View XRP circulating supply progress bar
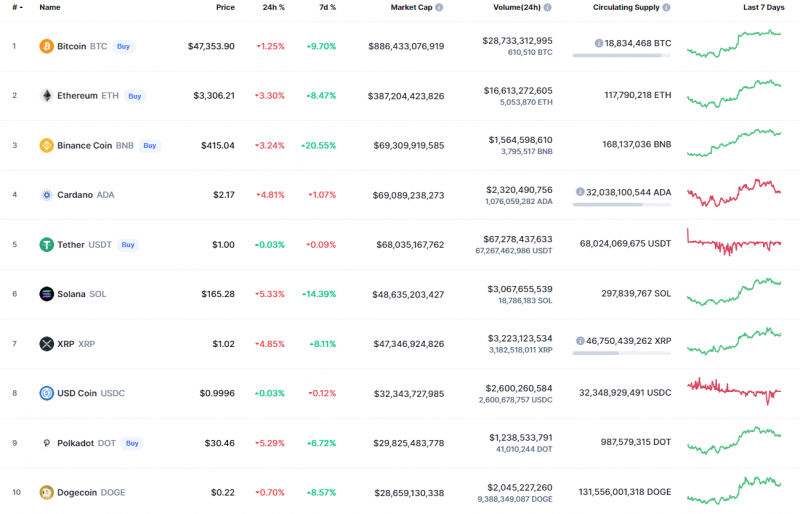 [621, 353]
